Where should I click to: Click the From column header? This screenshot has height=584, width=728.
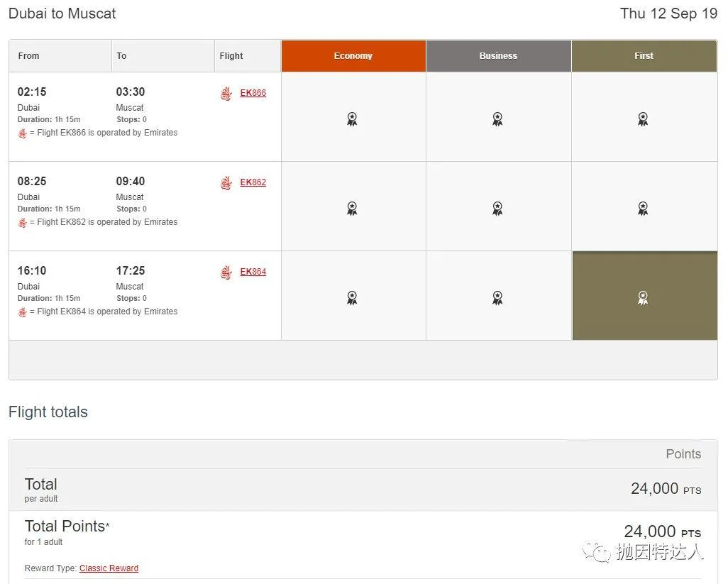pyautogui.click(x=29, y=56)
